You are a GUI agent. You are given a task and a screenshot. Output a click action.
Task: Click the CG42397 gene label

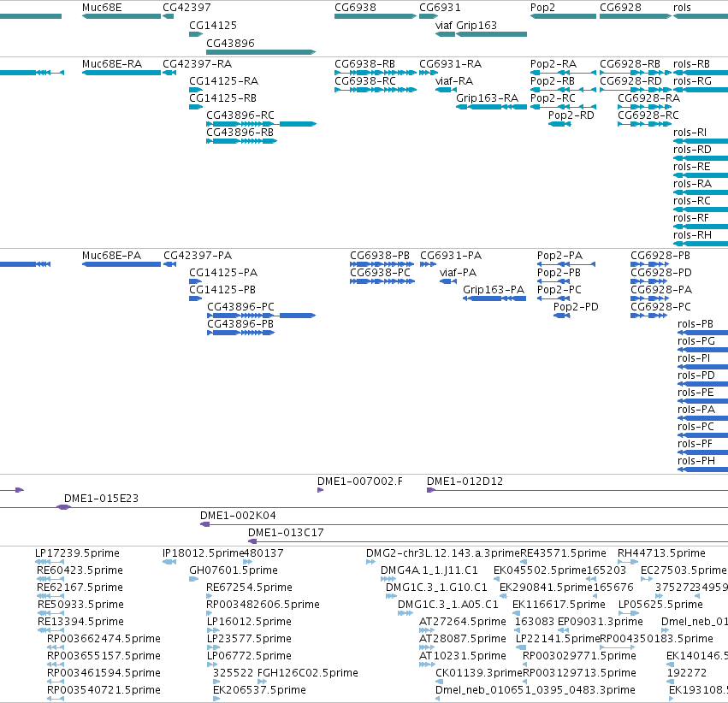pyautogui.click(x=186, y=8)
